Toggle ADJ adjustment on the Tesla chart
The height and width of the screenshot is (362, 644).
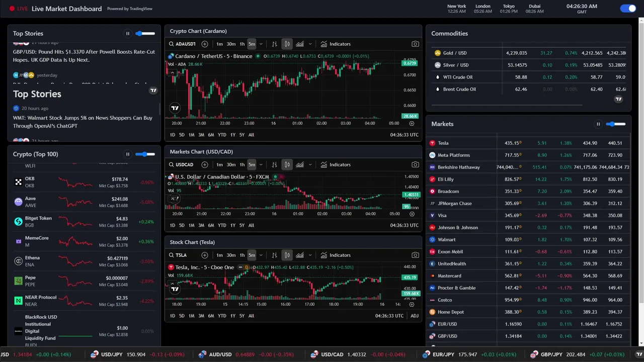pos(414,316)
